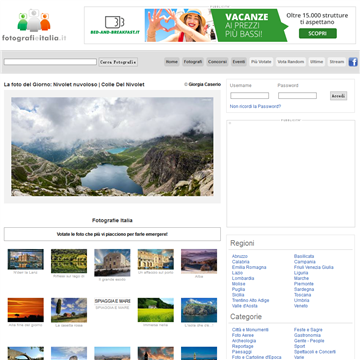Select the Emilia Romagna region link
The image size is (360, 360).
click(249, 267)
